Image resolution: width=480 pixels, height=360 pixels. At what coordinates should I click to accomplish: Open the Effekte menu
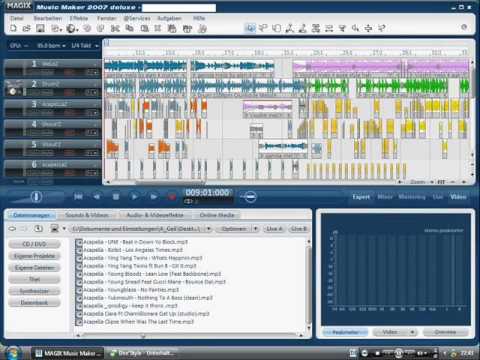(x=79, y=18)
